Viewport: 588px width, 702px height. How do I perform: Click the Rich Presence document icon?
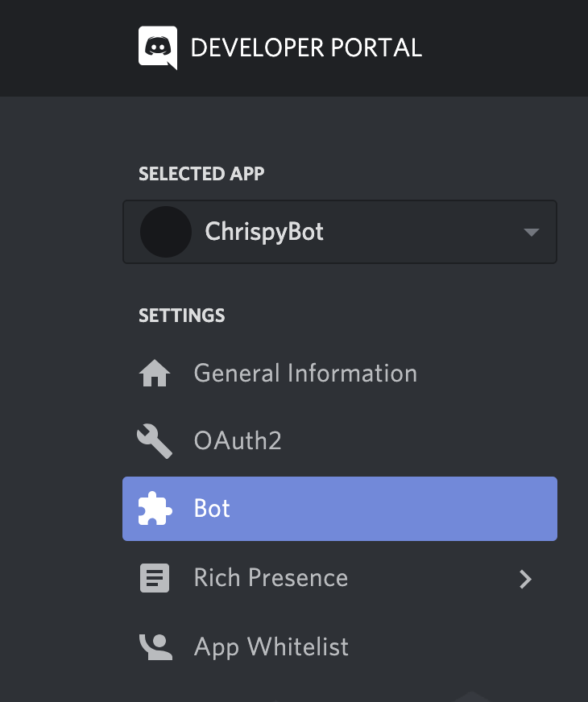coord(155,578)
